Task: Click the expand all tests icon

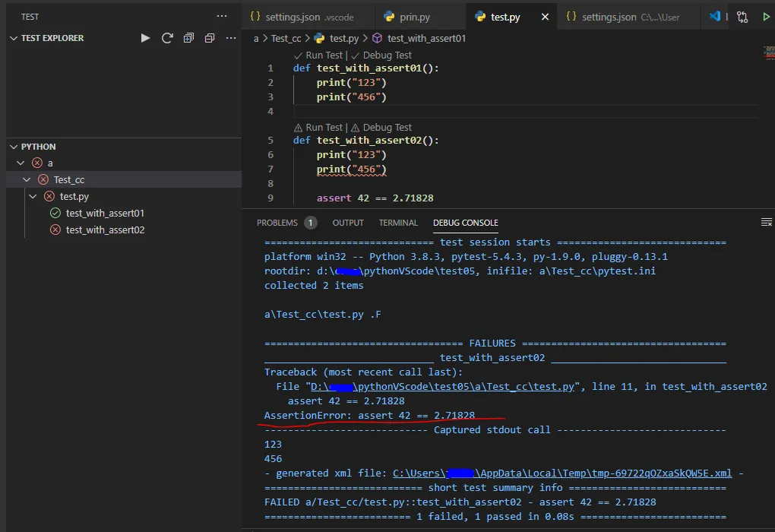Action: point(188,38)
